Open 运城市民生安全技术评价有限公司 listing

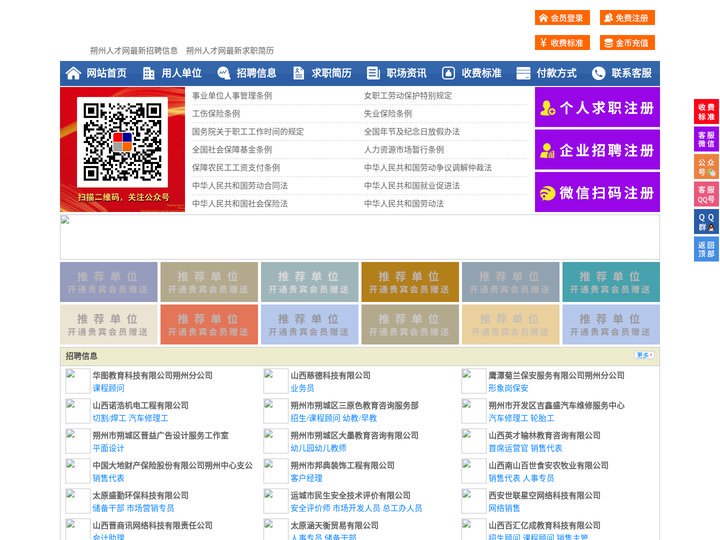(x=350, y=495)
